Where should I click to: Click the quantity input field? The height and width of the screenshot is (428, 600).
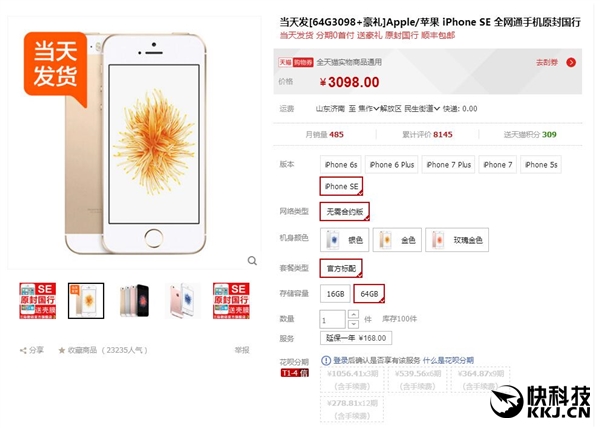click(333, 319)
